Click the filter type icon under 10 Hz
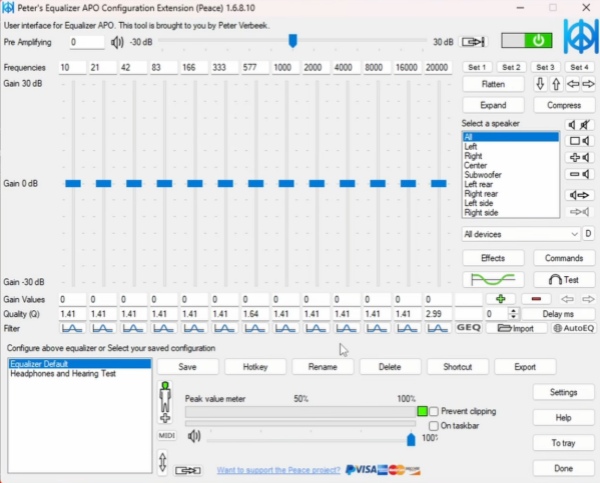 72,328
